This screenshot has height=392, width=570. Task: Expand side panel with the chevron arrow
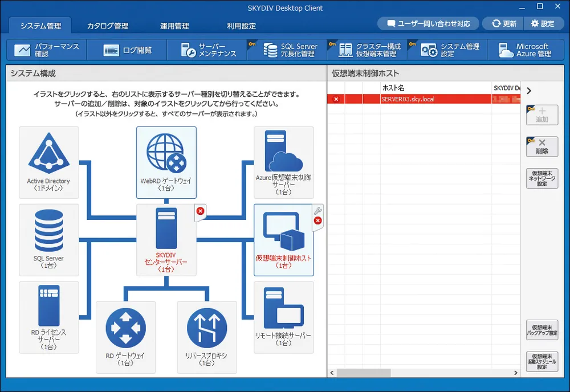pos(529,91)
